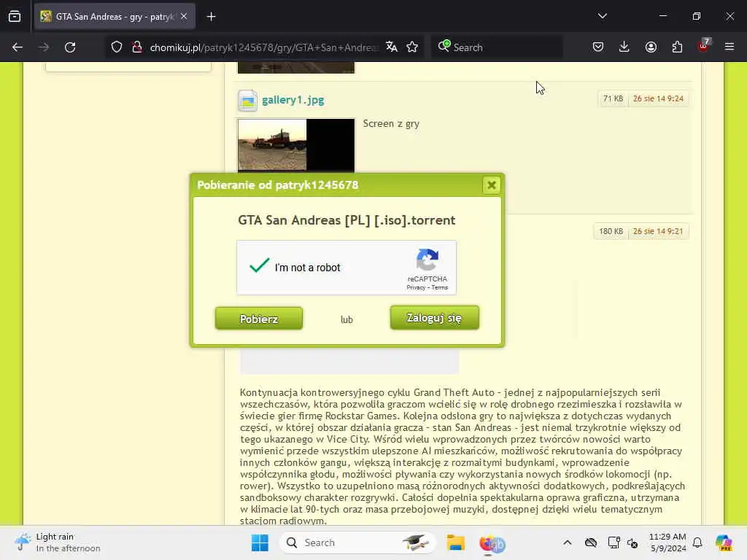The width and height of the screenshot is (747, 560).
Task: Translate this page icon
Action: point(392,47)
